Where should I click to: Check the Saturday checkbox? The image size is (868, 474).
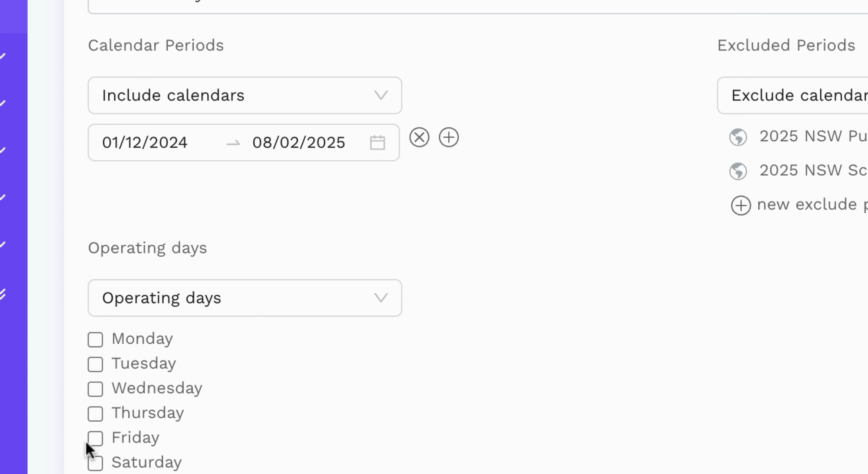point(95,463)
